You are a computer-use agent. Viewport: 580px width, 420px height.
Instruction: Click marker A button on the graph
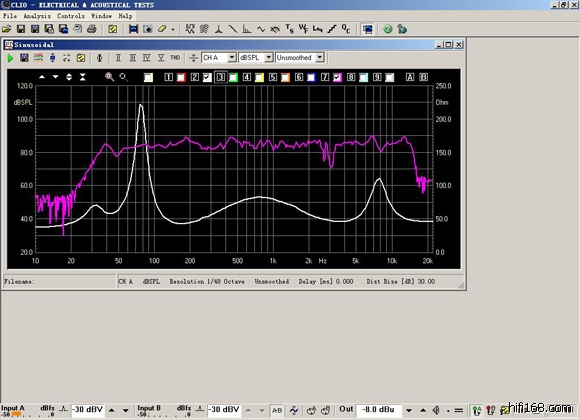pos(410,77)
